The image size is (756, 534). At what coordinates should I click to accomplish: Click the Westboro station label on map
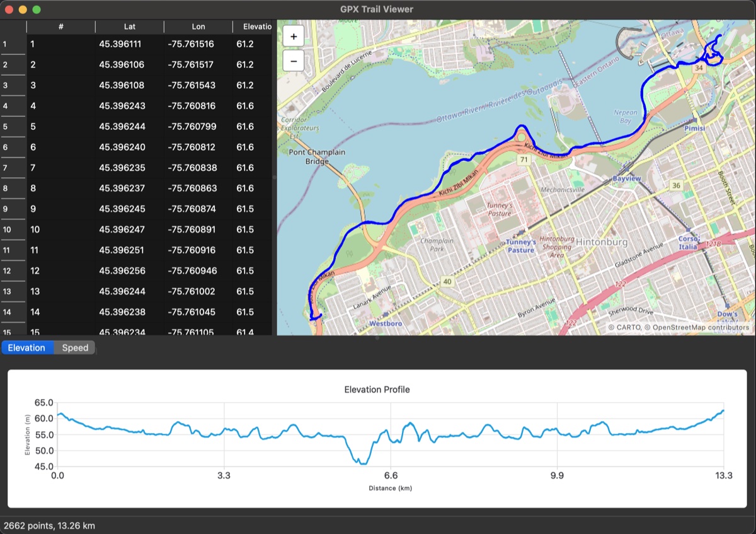click(386, 323)
